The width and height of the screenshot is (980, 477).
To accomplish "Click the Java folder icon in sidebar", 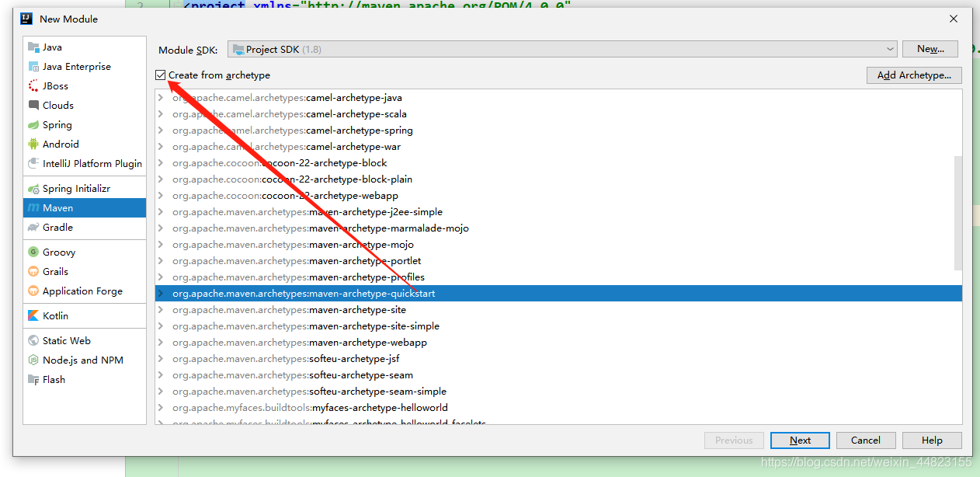I will tap(33, 47).
